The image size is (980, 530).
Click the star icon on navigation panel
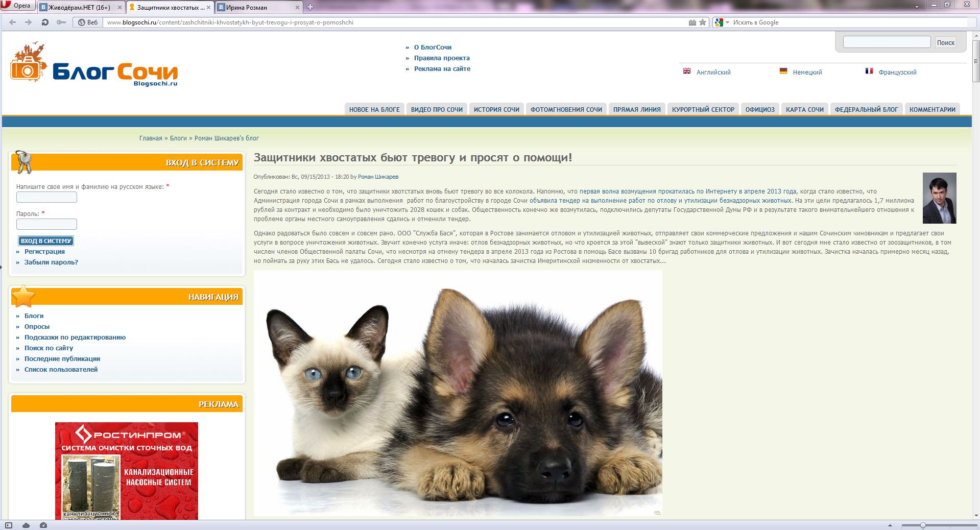pos(23,296)
